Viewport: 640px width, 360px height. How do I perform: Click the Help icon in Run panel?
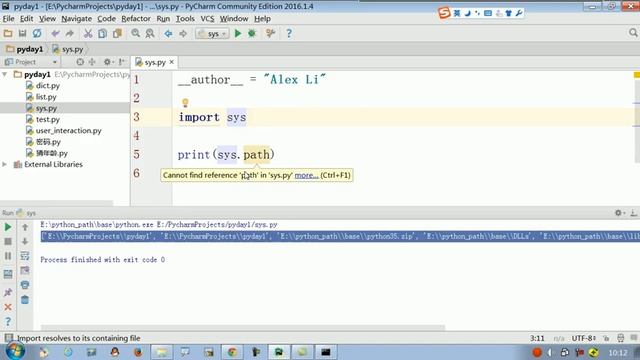[x=8, y=322]
